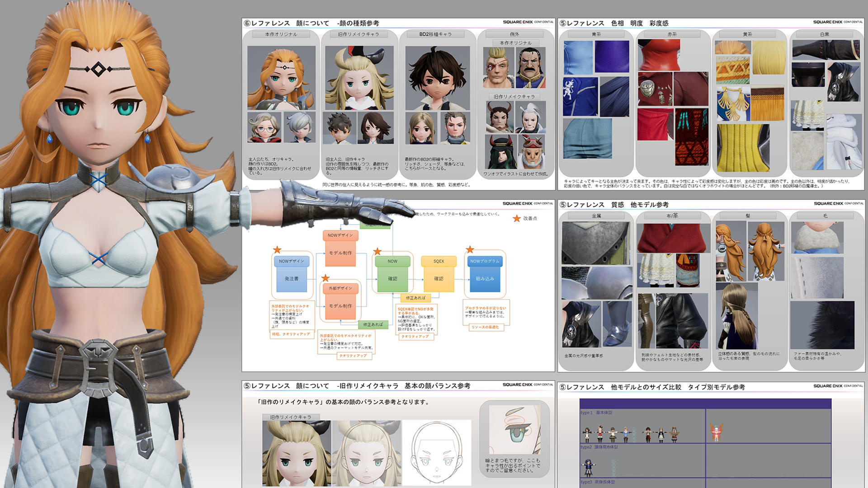Select the black fur thumbnail under 毛

coord(823,325)
